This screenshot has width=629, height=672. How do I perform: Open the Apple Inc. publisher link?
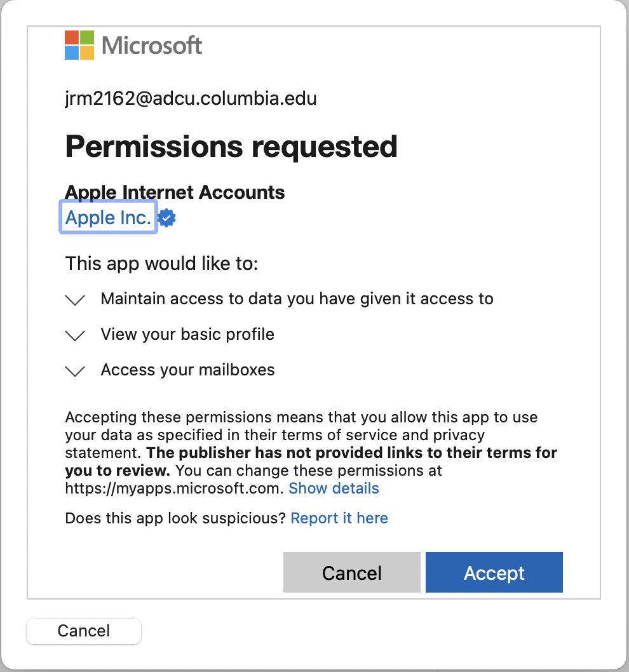(108, 217)
